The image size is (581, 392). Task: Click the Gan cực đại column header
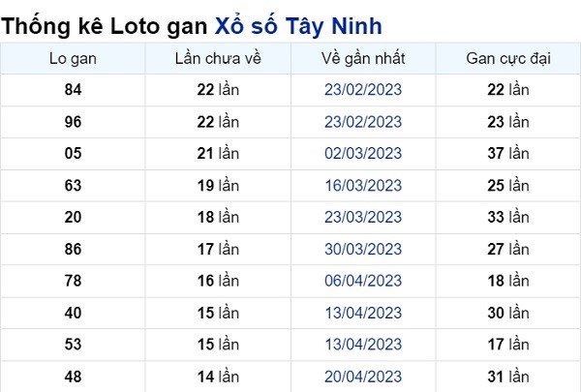pyautogui.click(x=508, y=58)
